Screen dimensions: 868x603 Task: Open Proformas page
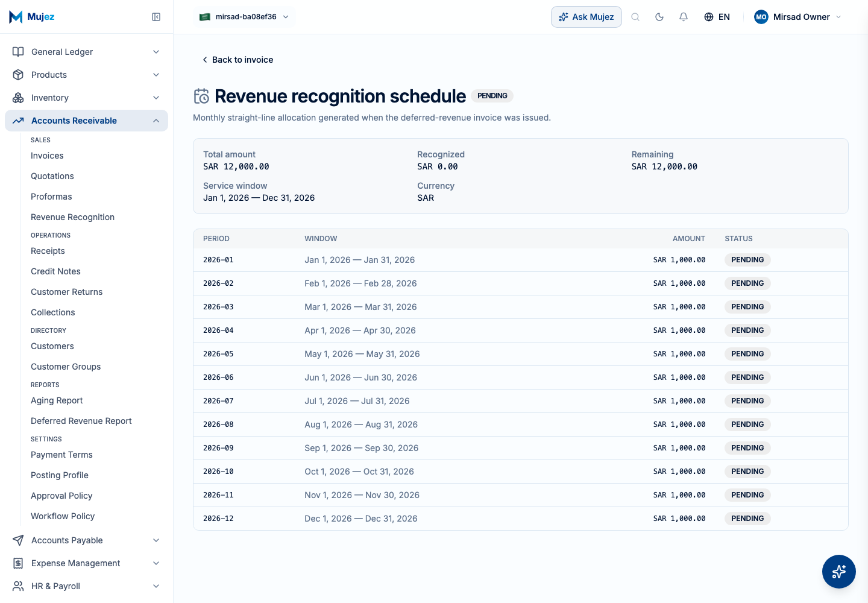coord(51,197)
